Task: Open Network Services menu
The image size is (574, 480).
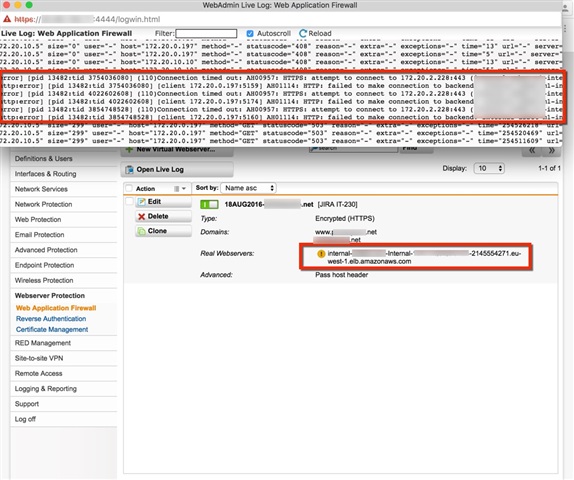Action: point(41,189)
